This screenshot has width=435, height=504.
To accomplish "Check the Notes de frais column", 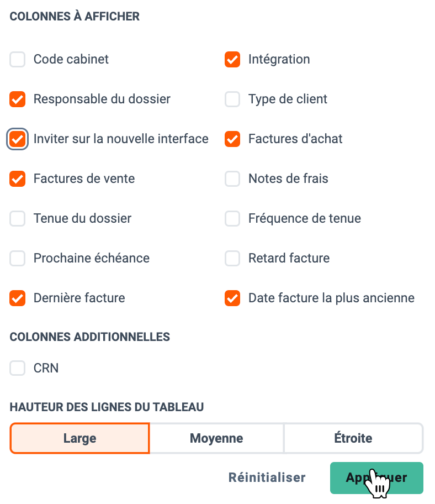I will [x=232, y=179].
